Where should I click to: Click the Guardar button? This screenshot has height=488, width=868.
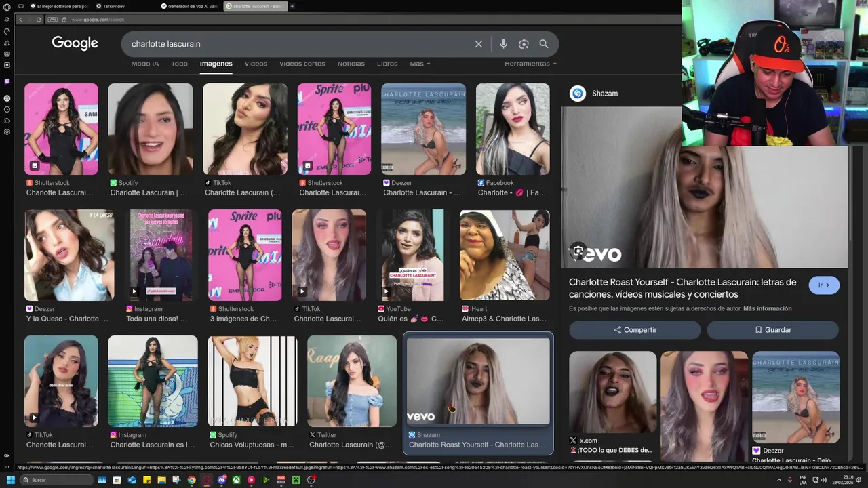pyautogui.click(x=773, y=330)
